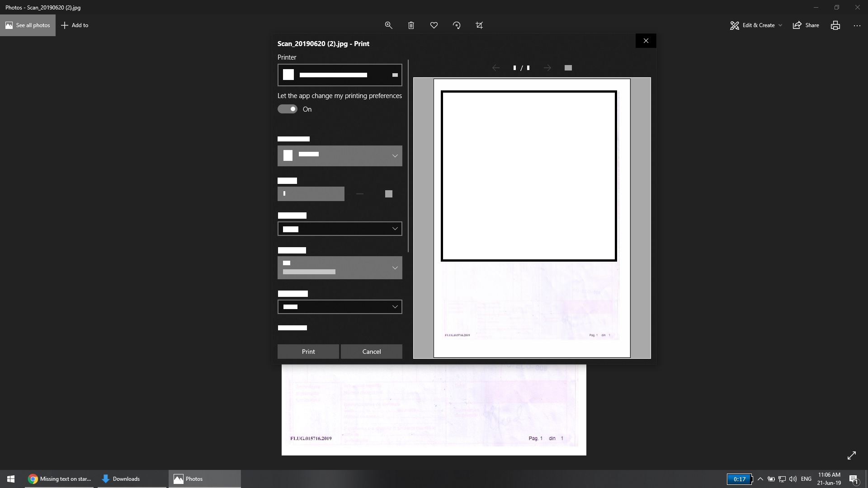Screen dimensions: 868x488
Task: Click the rotate image icon
Action: pyautogui.click(x=457, y=25)
